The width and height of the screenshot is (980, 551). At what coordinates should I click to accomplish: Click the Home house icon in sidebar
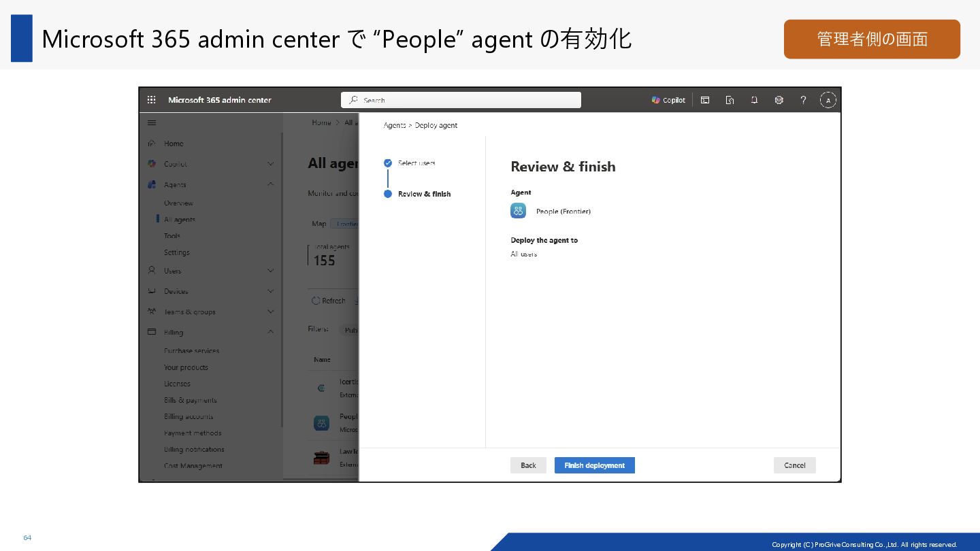152,144
